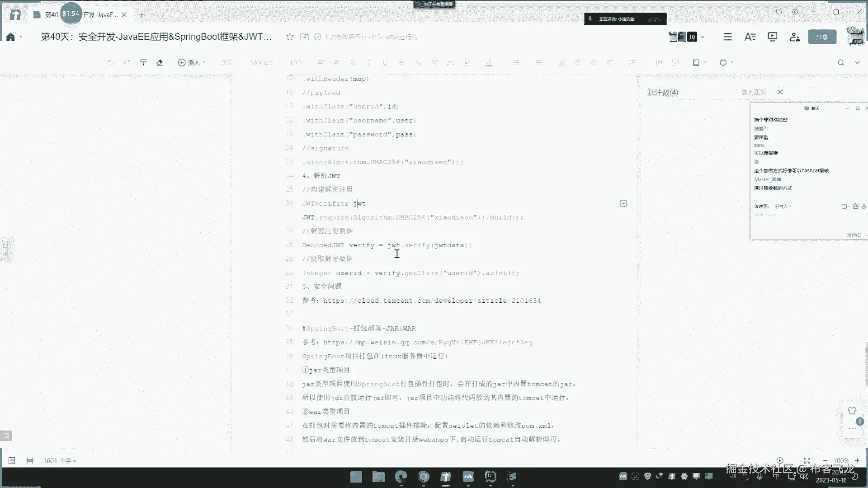Toggle italic formatting
The height and width of the screenshot is (488, 868).
coord(368,62)
